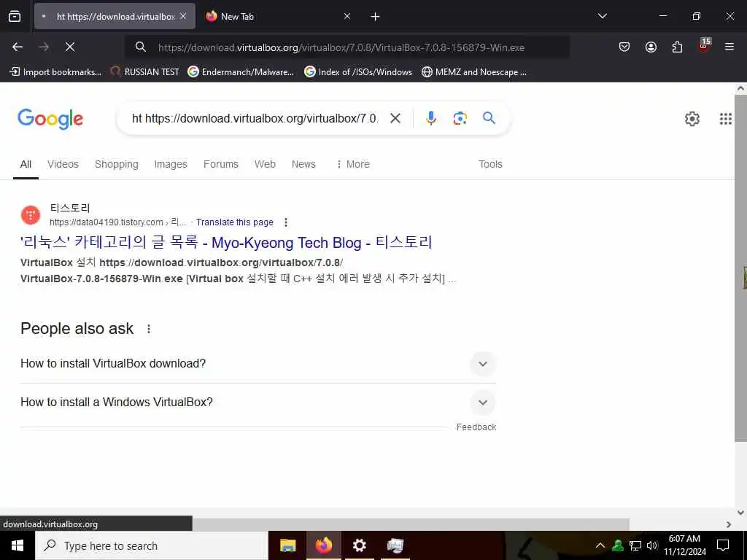Open MEMZ and Noescape bookmark
Viewport: 747px width, 560px height.
click(x=474, y=72)
